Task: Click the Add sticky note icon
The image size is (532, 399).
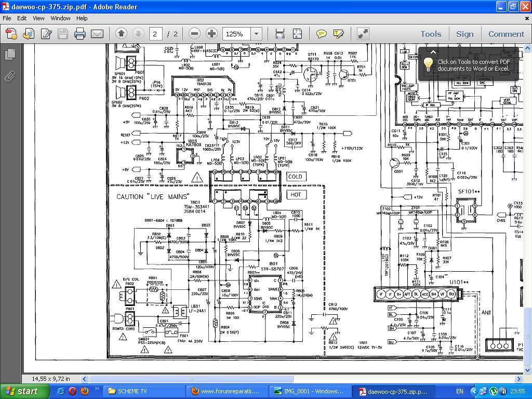Action: pyautogui.click(x=322, y=34)
